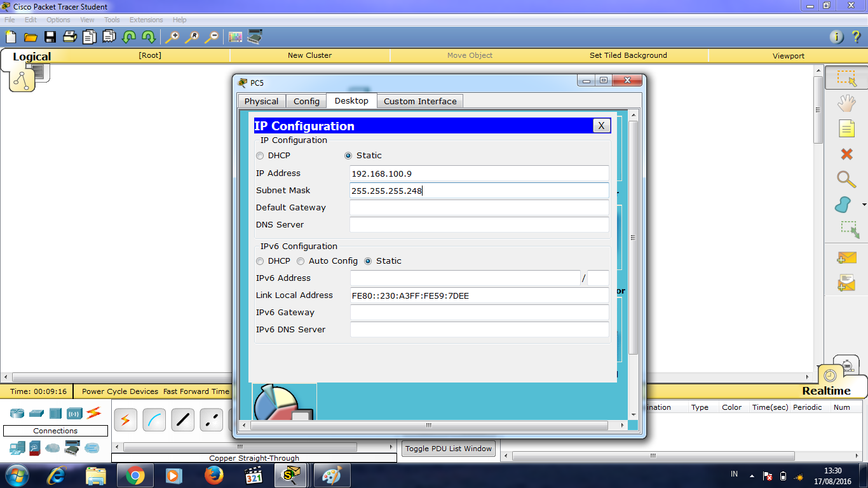This screenshot has width=868, height=488.
Task: Click Power Cycle Devices
Action: [x=120, y=391]
